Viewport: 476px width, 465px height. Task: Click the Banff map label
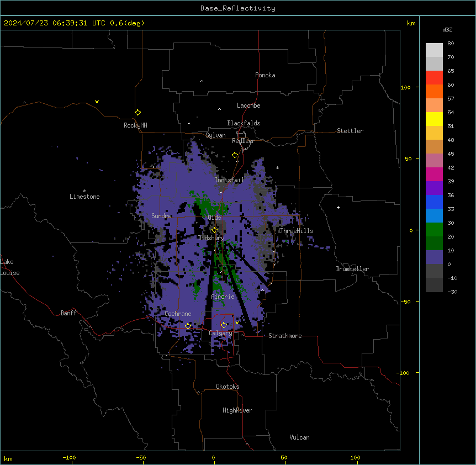[68, 313]
